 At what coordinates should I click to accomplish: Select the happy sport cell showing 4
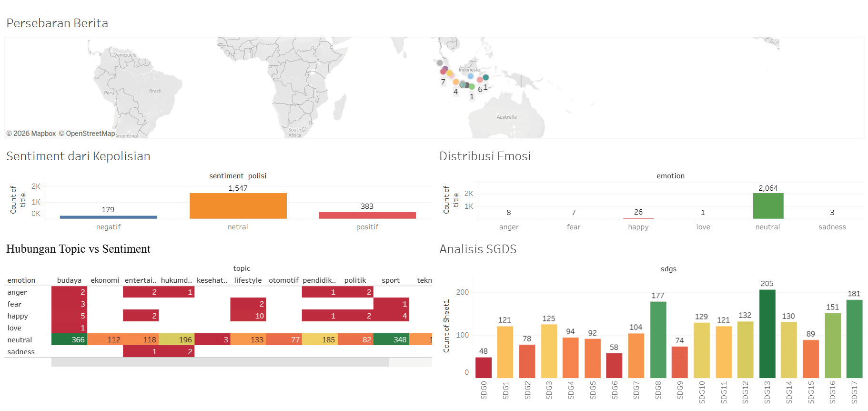[391, 316]
